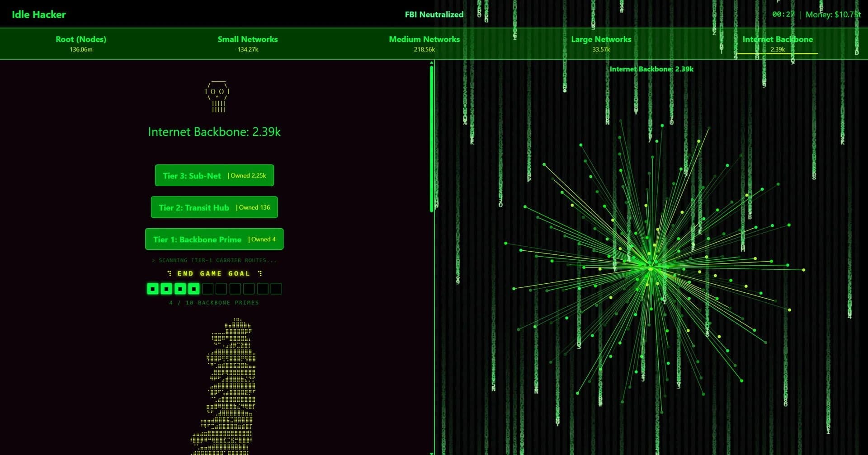Buy Tier 3: Sub-Net
Image resolution: width=868 pixels, height=455 pixels.
214,175
